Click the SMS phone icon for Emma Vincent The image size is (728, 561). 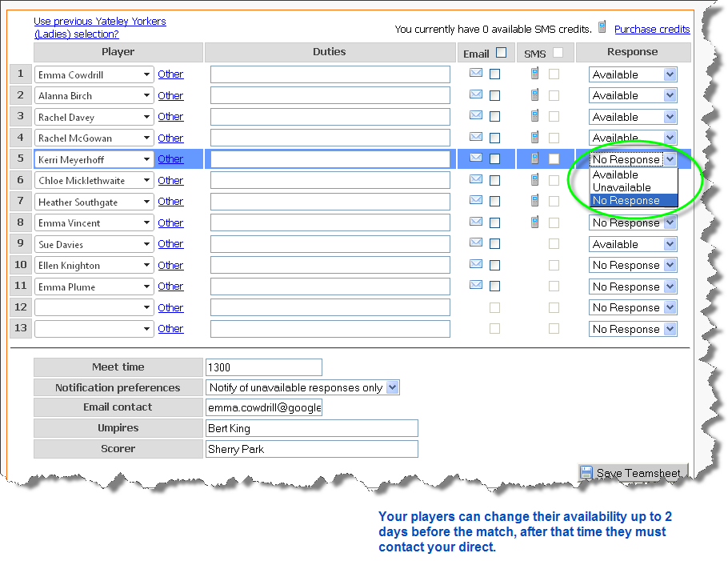[534, 222]
